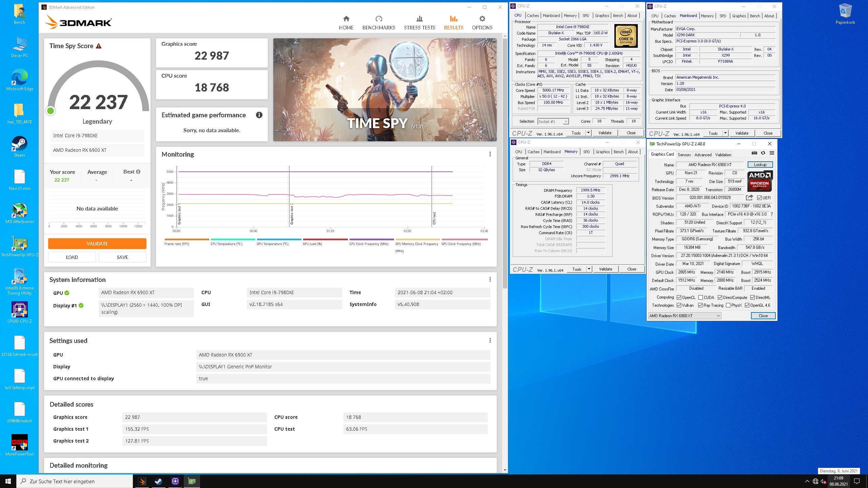Open the OPTIONS gear in 3DMark
The image size is (868, 488).
482,19
